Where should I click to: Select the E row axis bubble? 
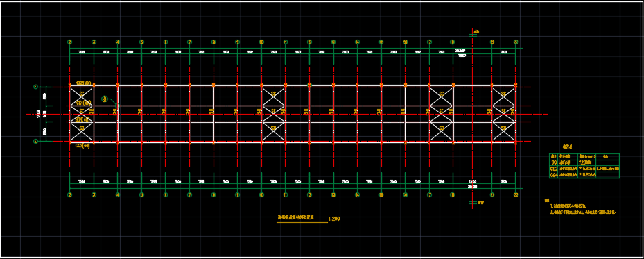pyautogui.click(x=35, y=142)
